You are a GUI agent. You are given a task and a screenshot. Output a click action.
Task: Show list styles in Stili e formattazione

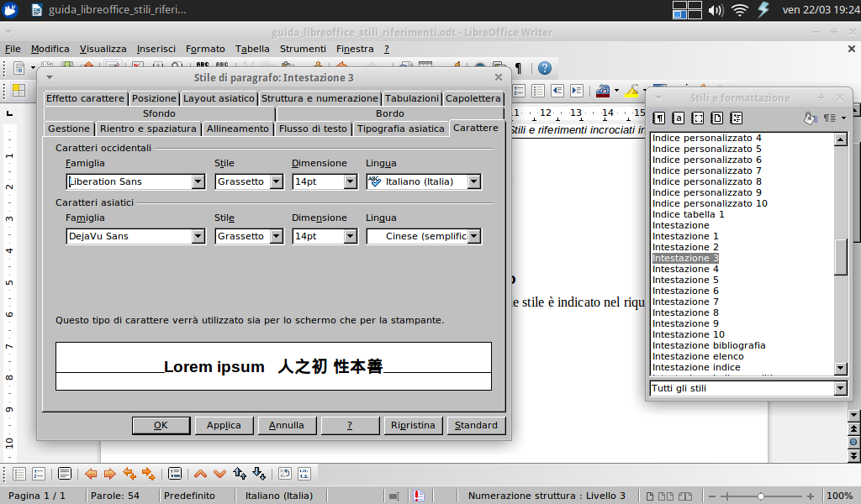(737, 118)
